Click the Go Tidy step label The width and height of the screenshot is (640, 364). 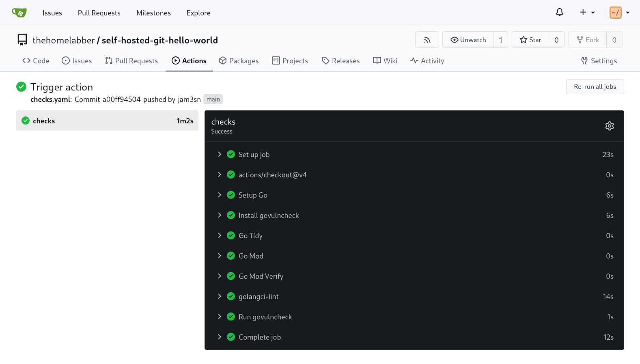[x=250, y=236]
